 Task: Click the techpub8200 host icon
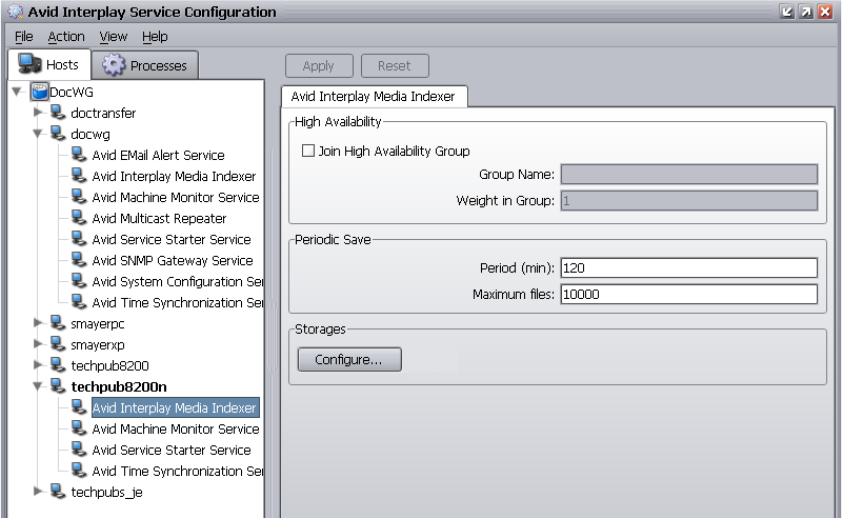click(58, 365)
